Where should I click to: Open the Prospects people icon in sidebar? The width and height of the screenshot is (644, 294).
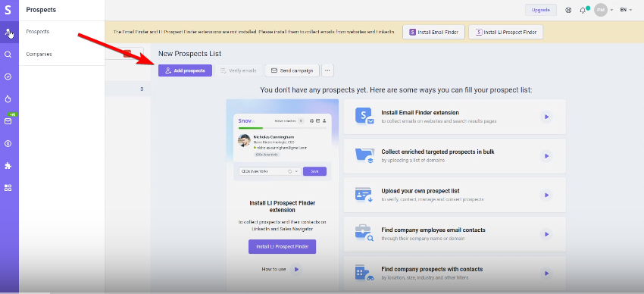tap(8, 33)
